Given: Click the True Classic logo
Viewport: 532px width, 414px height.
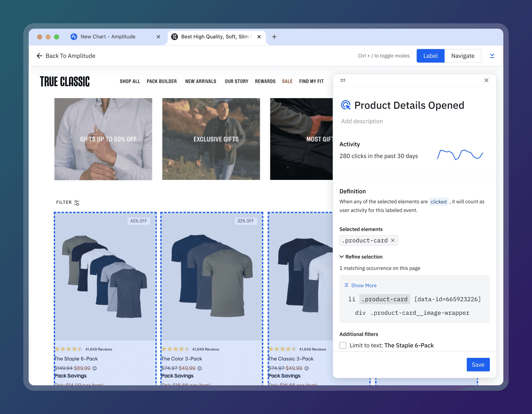Looking at the screenshot, I should tap(64, 81).
